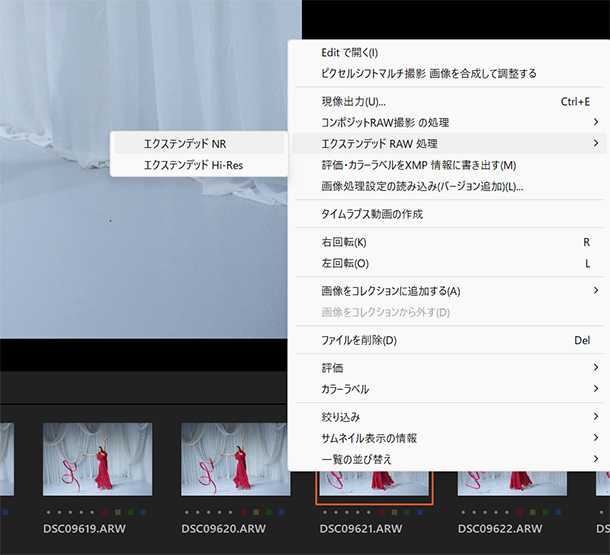The width and height of the screenshot is (610, 555).
Task: Expand エクステンデッド RAW 処理 submenu arrow
Action: click(x=596, y=144)
